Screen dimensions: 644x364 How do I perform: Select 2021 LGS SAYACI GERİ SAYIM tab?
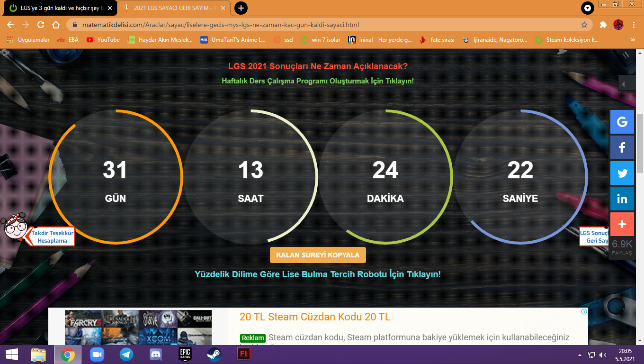coord(174,8)
